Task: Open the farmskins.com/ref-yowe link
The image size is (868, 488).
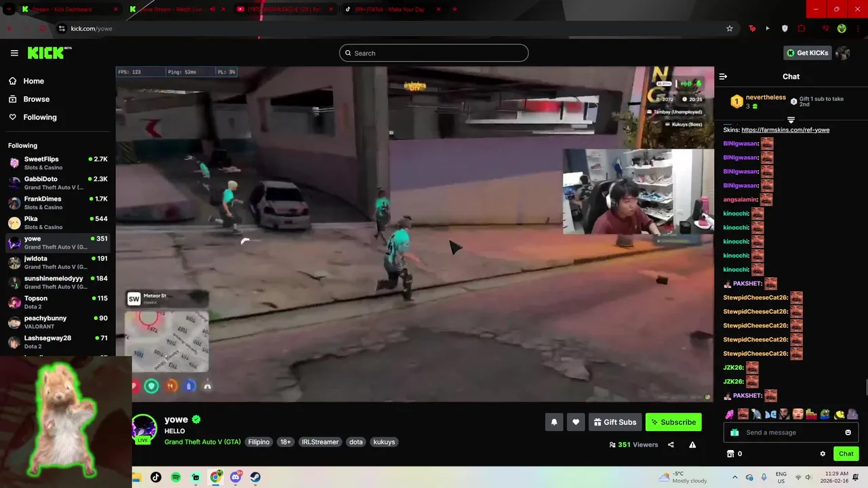Action: pyautogui.click(x=785, y=129)
